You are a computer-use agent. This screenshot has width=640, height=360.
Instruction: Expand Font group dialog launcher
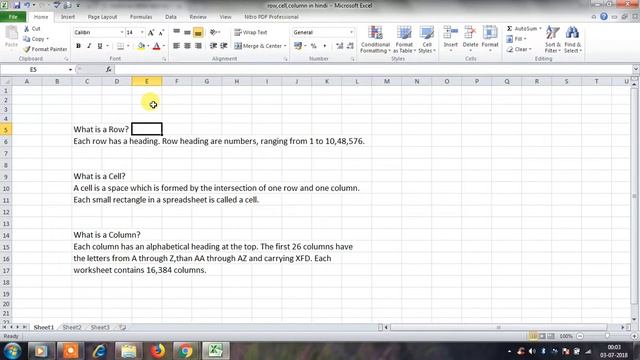(164, 59)
